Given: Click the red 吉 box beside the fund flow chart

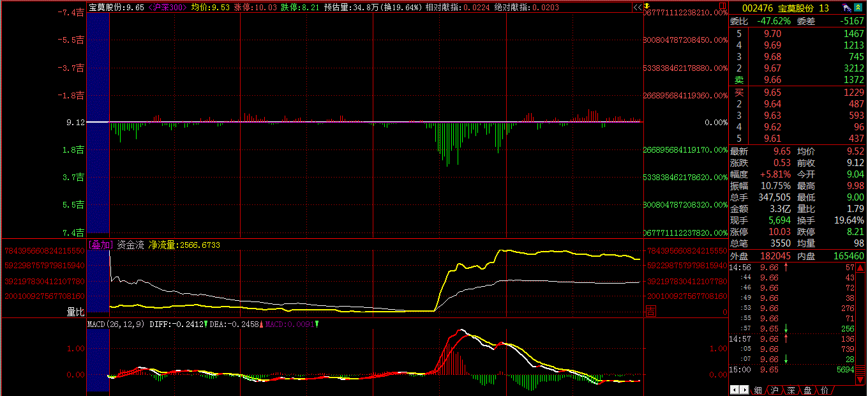Looking at the screenshot, I should tap(650, 311).
